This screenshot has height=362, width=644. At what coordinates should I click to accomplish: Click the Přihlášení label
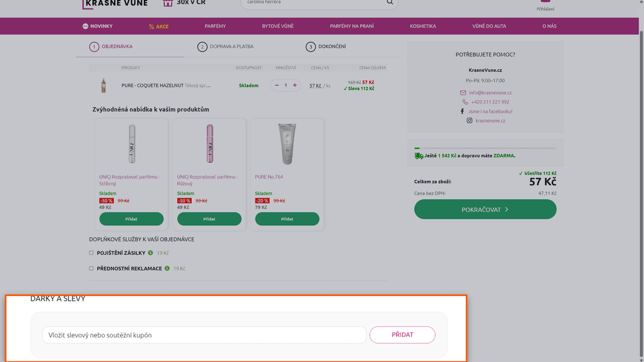[545, 9]
